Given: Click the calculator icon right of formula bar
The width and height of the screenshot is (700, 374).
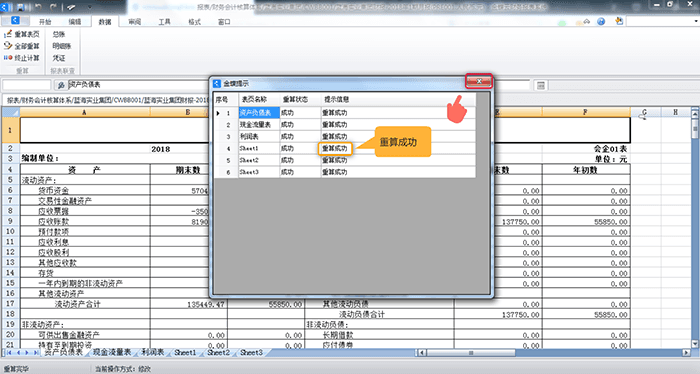Looking at the screenshot, I should [541, 85].
